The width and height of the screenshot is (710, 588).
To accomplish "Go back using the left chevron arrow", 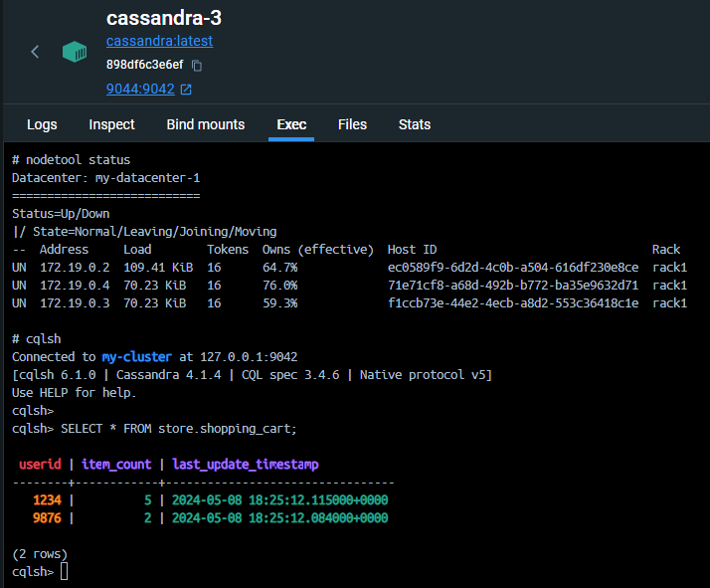I will [x=35, y=52].
